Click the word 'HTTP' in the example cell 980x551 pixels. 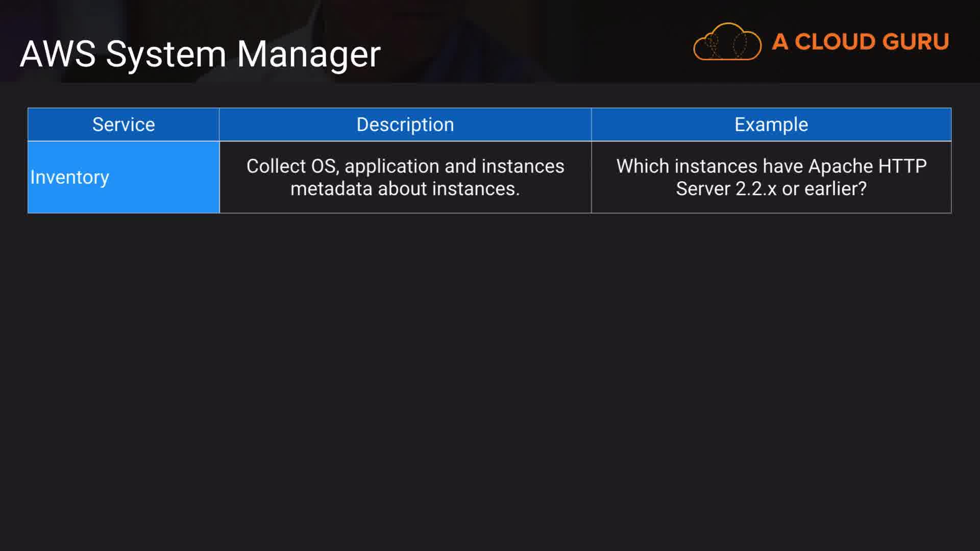pos(902,166)
